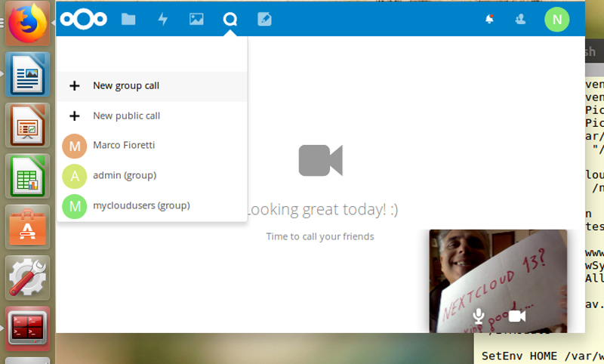Select the admin (group) entry

[x=124, y=175]
